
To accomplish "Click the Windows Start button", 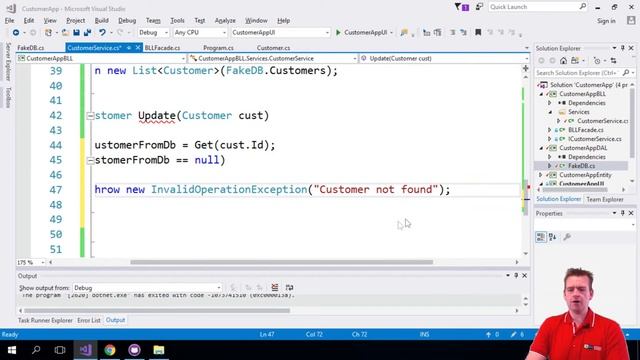I will [11, 350].
